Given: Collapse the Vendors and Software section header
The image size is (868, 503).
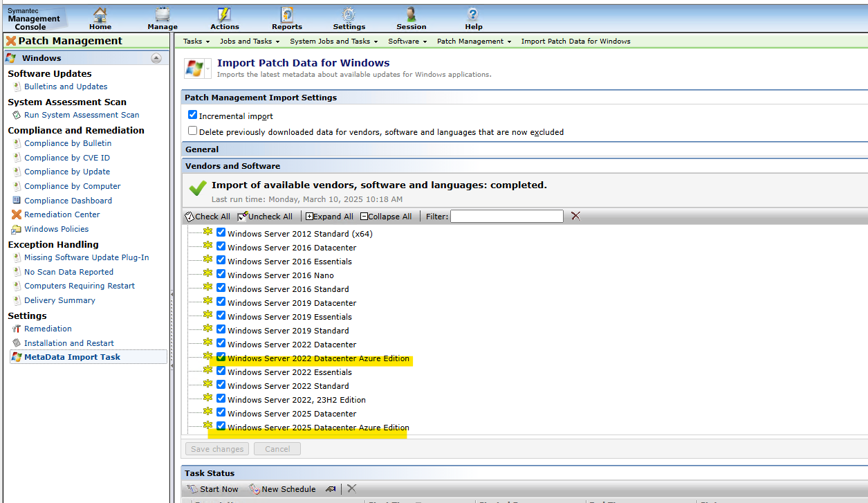Looking at the screenshot, I should tap(526, 166).
